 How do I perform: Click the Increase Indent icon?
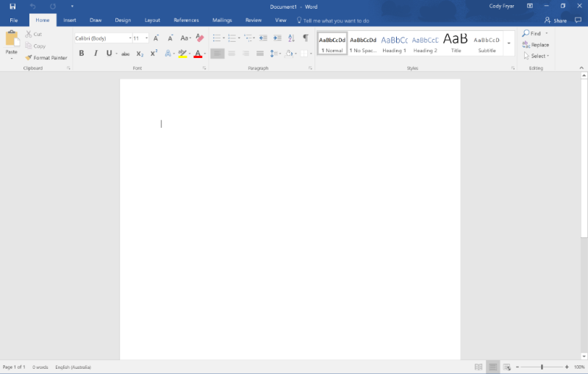tap(276, 38)
